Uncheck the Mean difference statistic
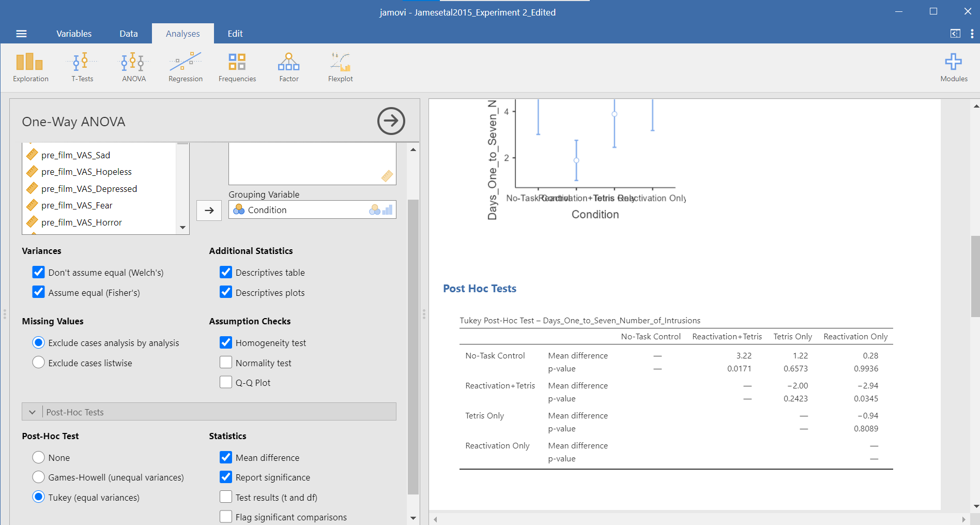The width and height of the screenshot is (980, 525). pyautogui.click(x=226, y=457)
